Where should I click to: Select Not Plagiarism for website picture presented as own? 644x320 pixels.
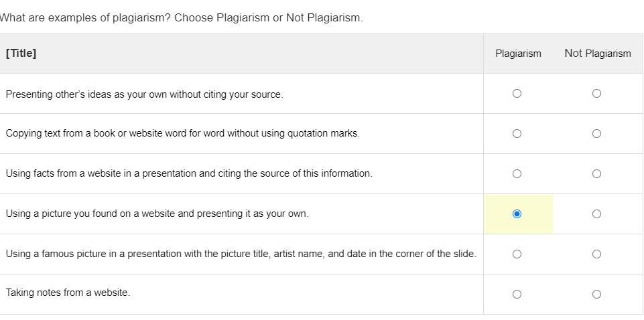coord(596,214)
